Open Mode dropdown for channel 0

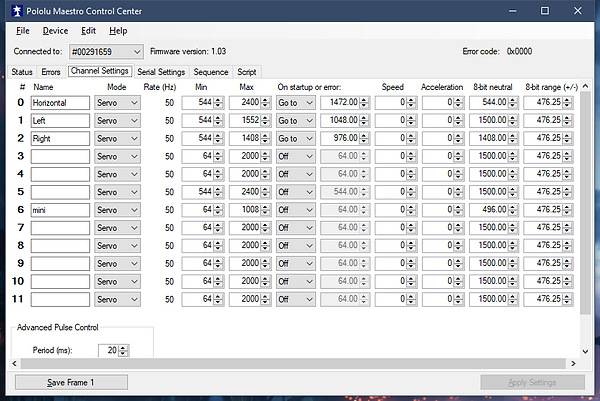pos(117,103)
